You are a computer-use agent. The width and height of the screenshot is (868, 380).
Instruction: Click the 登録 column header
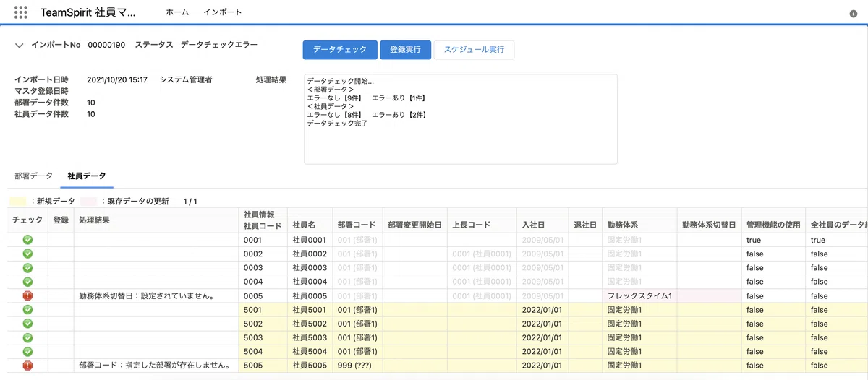(x=61, y=220)
